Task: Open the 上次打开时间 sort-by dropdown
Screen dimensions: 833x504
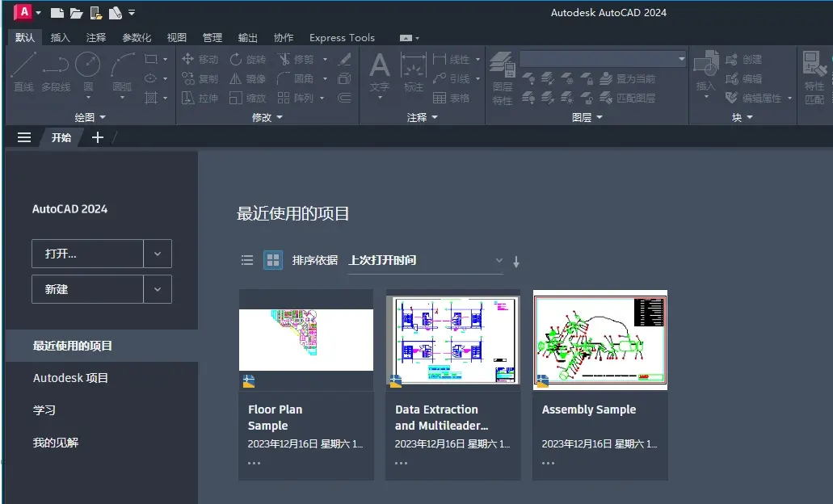Action: (x=425, y=260)
